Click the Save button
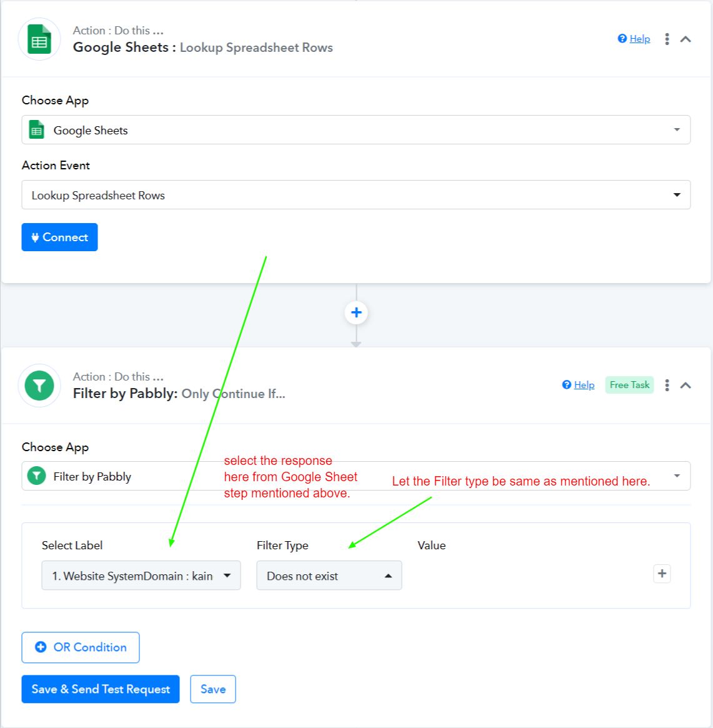This screenshot has height=728, width=713. [213, 689]
